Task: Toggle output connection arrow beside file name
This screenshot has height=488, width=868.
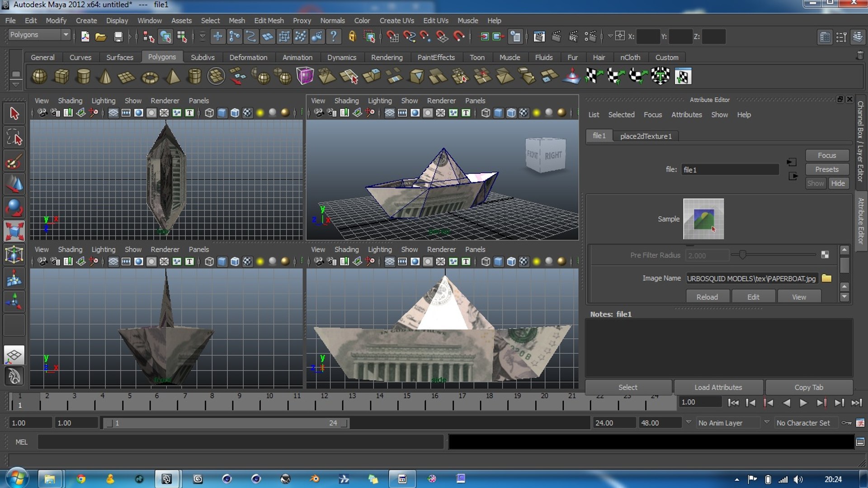Action: pos(793,176)
